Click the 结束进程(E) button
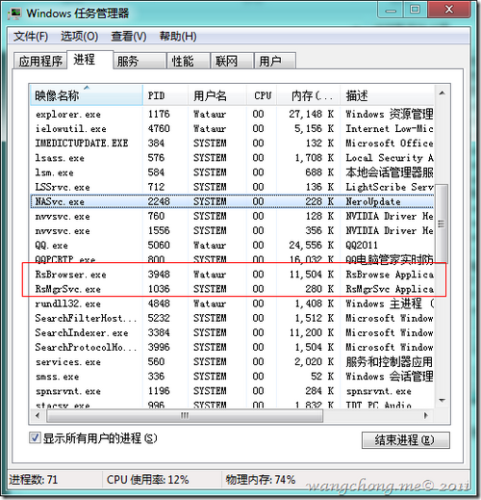Screen dimensions: 481x500 pos(405,440)
